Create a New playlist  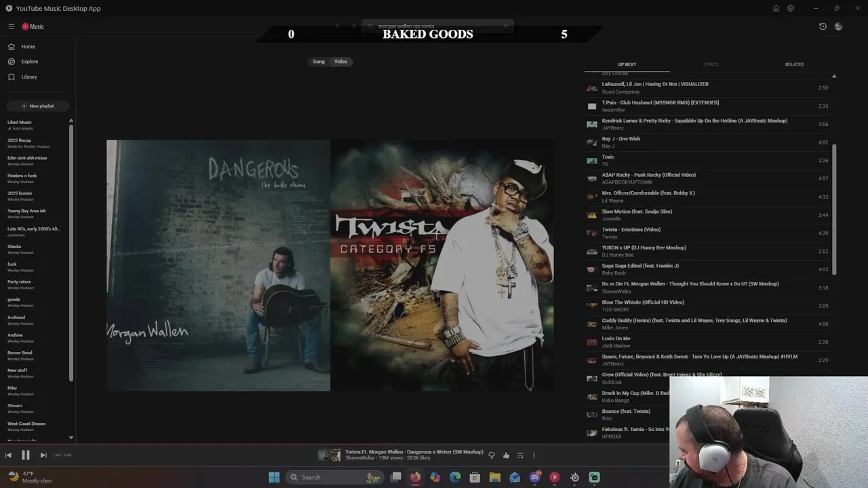coord(37,106)
